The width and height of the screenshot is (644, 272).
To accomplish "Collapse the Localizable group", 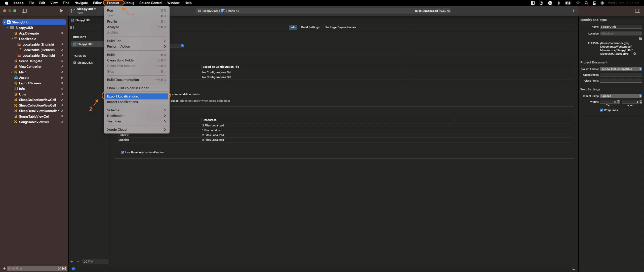I will pyautogui.click(x=12, y=39).
